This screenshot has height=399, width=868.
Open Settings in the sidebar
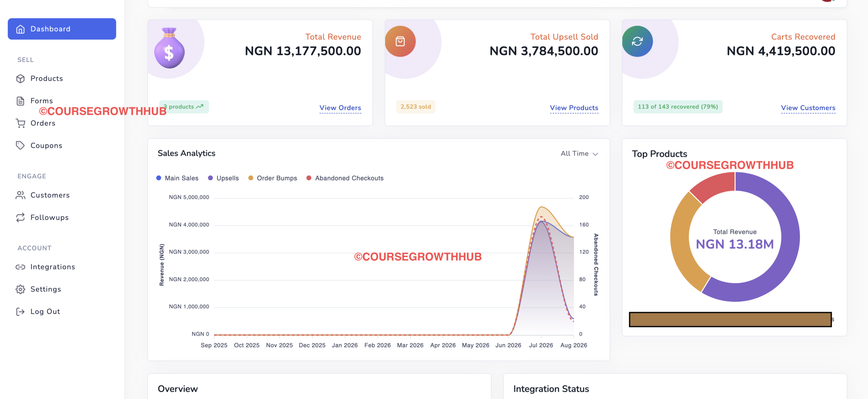[46, 289]
